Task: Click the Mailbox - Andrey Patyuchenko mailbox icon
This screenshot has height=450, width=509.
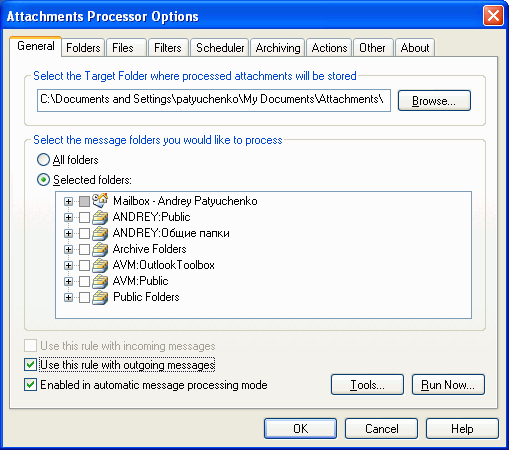Action: tap(100, 200)
